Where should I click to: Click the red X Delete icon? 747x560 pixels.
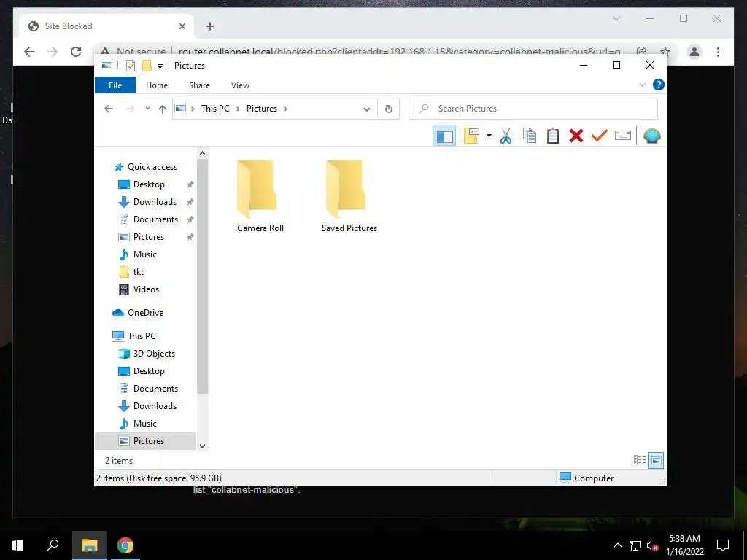(x=576, y=136)
